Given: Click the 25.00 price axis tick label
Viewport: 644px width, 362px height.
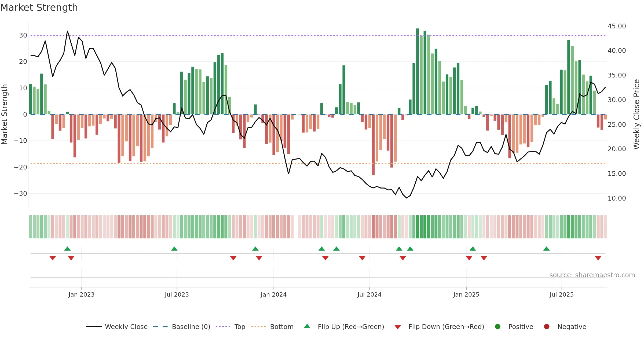Looking at the screenshot, I should (x=617, y=124).
